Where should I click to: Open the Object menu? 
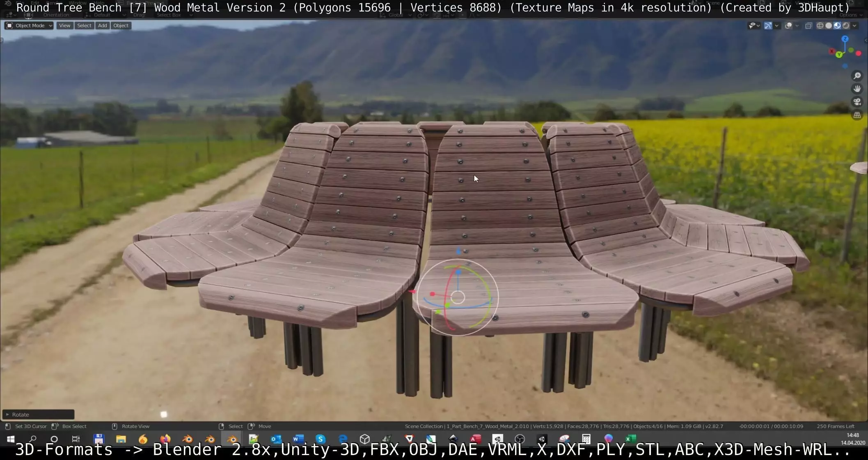121,25
